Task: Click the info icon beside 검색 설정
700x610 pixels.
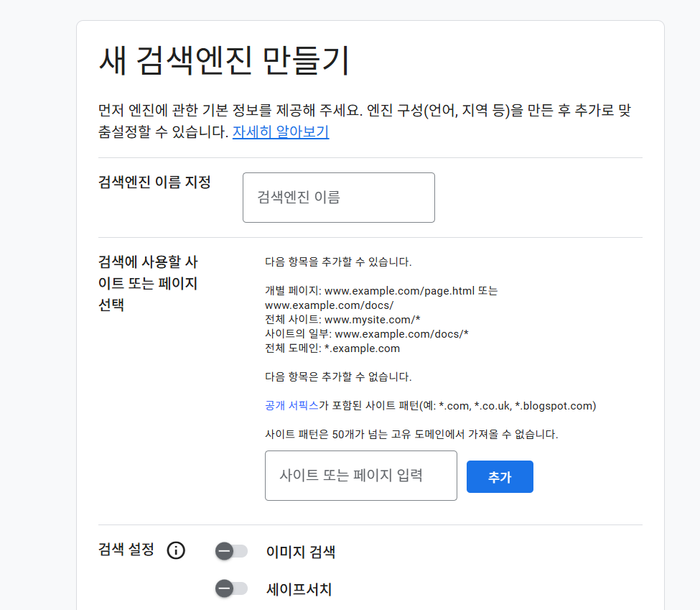Action: coord(176,550)
